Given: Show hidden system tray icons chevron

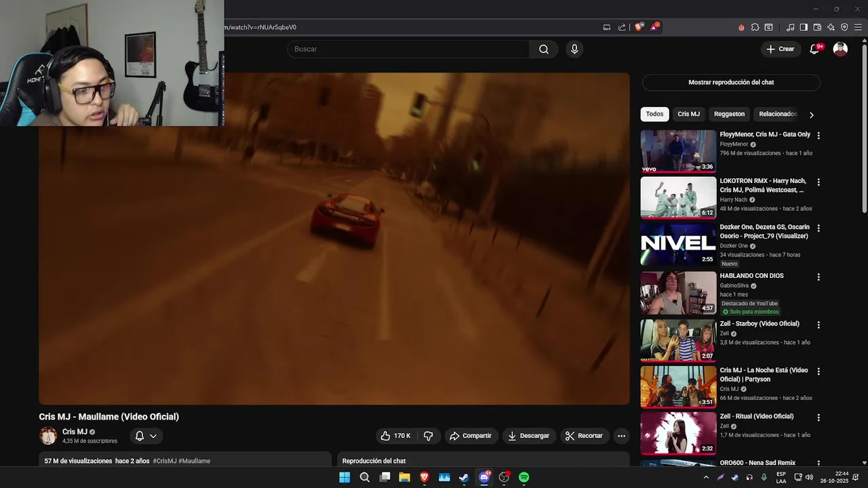Looking at the screenshot, I should point(706,477).
